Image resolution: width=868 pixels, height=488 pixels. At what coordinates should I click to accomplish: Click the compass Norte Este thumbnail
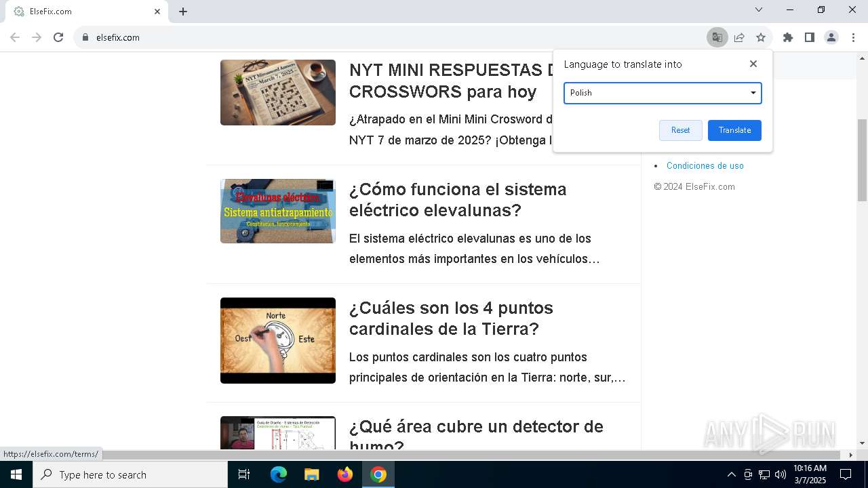[278, 340]
